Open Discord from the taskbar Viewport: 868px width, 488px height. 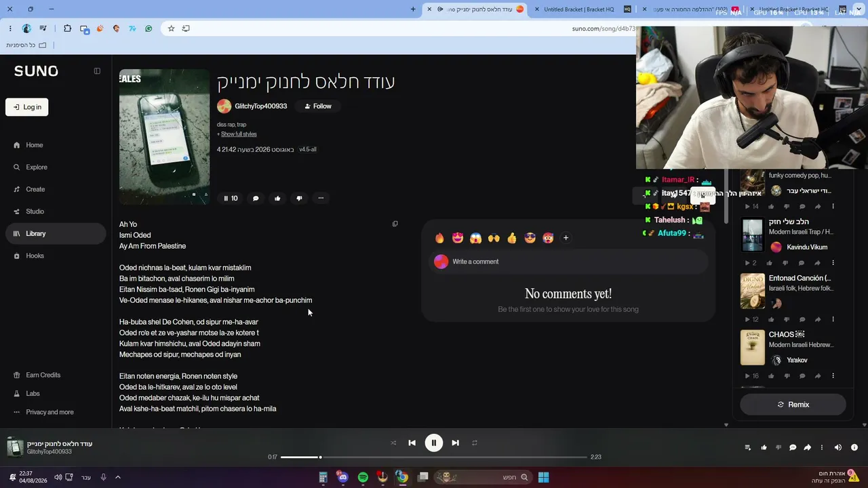pos(343,477)
